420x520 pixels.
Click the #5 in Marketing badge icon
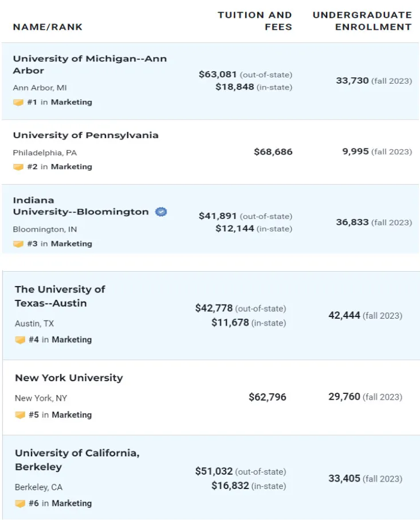tap(20, 415)
